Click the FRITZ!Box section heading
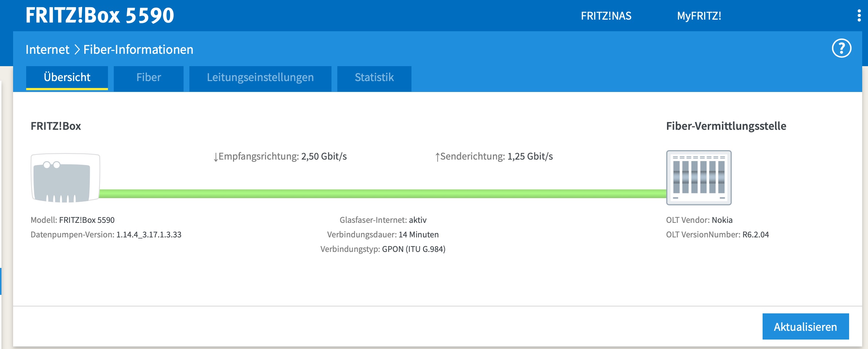868x349 pixels. point(56,126)
